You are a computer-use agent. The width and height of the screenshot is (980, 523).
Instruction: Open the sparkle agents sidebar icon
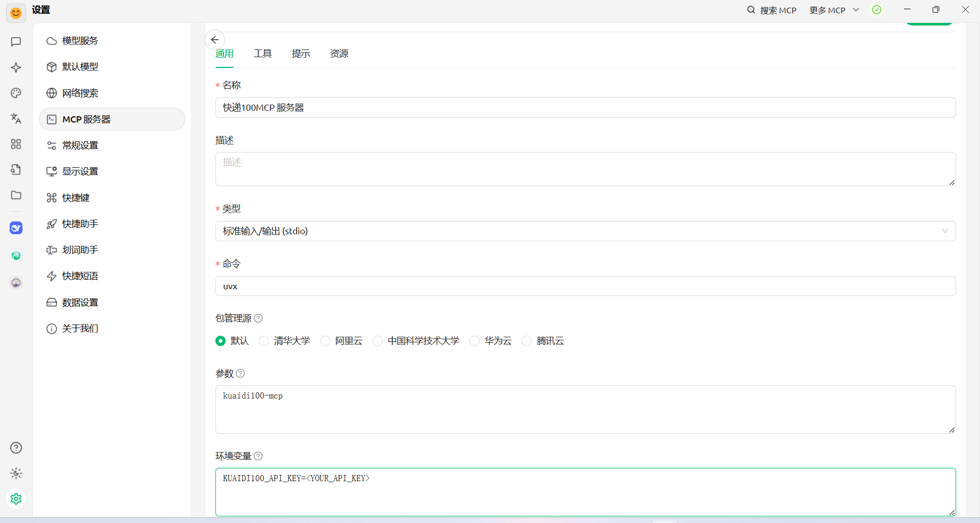click(16, 67)
